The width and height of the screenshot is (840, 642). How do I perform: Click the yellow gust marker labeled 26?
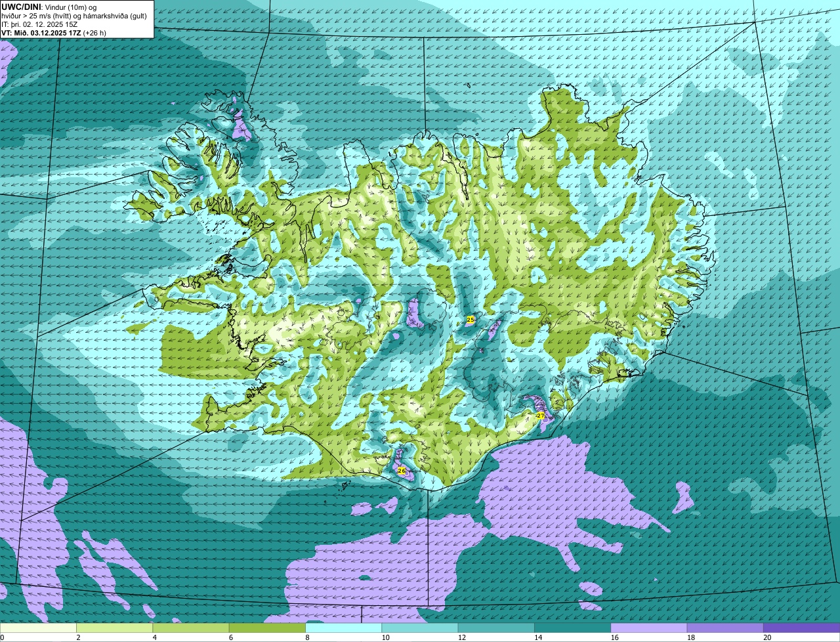coord(402,471)
